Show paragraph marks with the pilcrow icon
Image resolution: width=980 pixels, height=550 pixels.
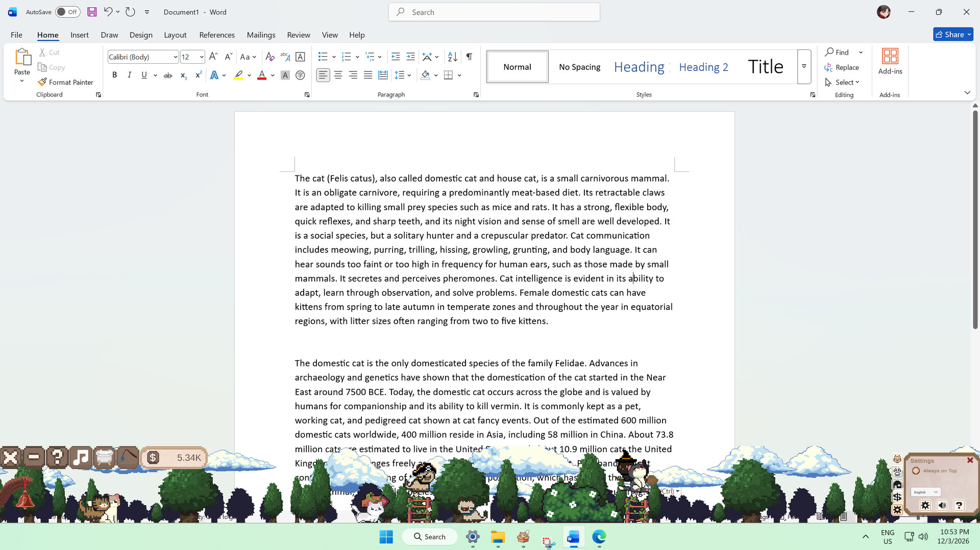(x=469, y=57)
